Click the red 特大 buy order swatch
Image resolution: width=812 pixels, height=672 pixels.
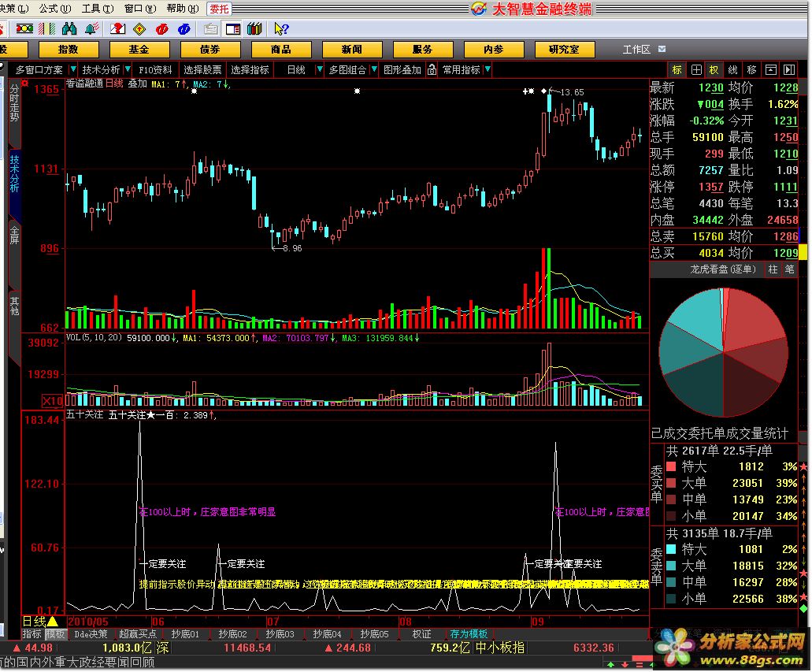pyautogui.click(x=671, y=467)
